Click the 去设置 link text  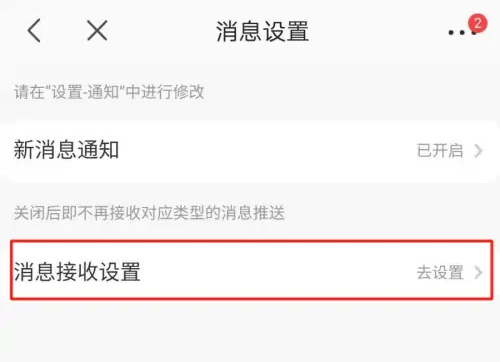click(440, 272)
